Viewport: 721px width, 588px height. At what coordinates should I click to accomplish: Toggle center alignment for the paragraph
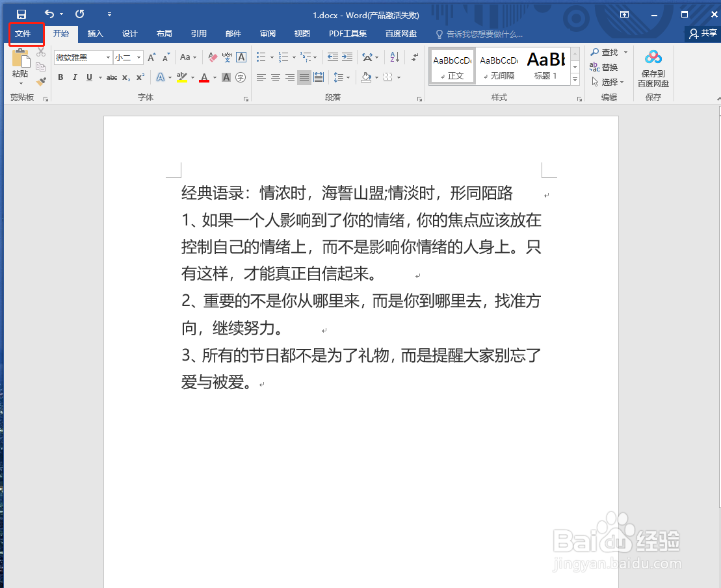[276, 77]
